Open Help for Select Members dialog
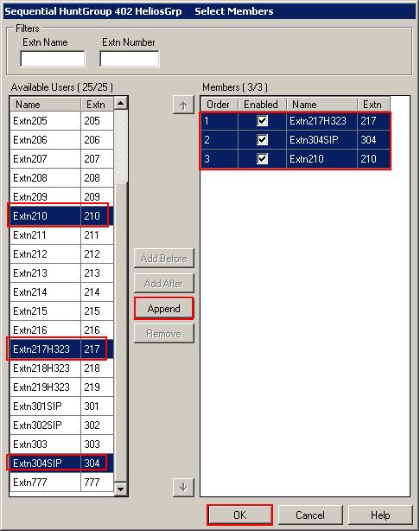 pos(380,515)
